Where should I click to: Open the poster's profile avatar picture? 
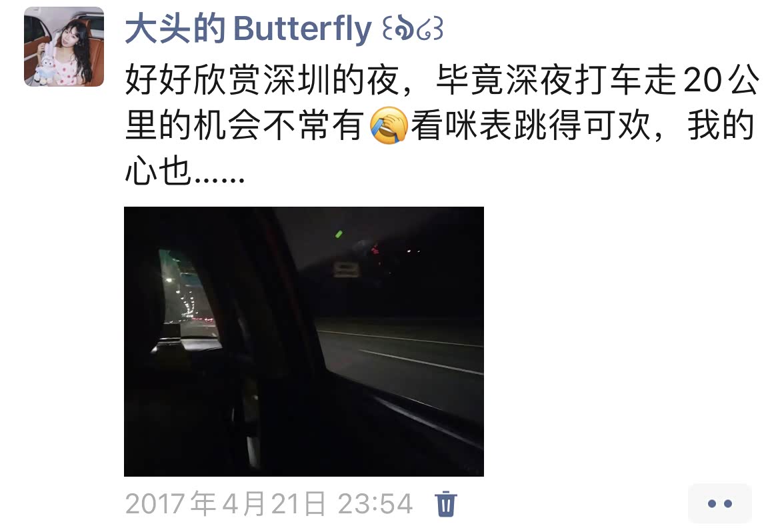coord(64,47)
